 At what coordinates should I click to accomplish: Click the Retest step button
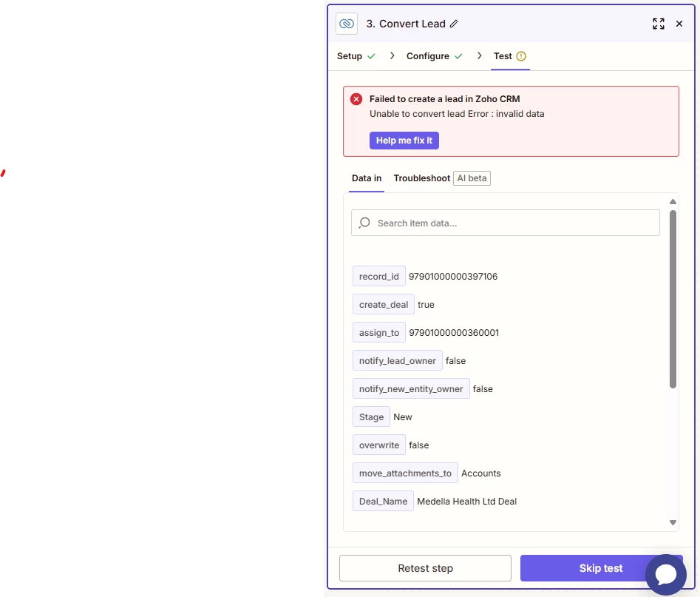click(425, 568)
